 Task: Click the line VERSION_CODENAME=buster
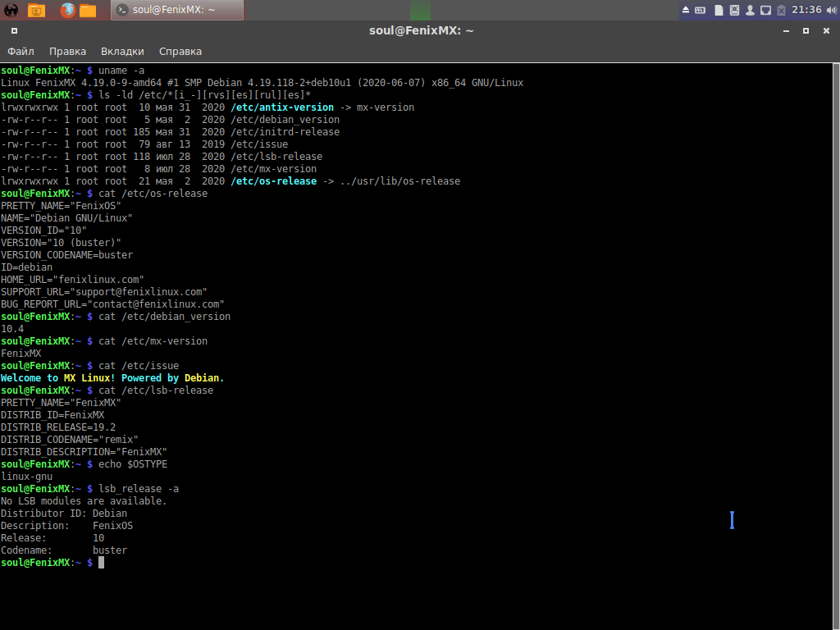click(x=67, y=255)
